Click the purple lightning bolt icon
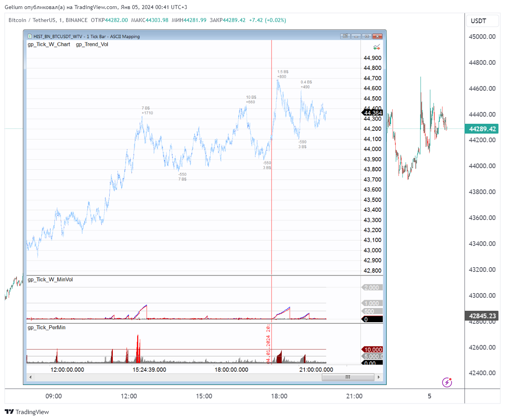 447,382
